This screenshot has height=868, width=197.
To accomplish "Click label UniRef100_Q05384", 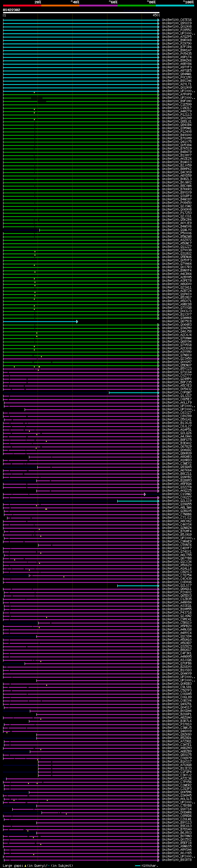I will (x=177, y=145).
